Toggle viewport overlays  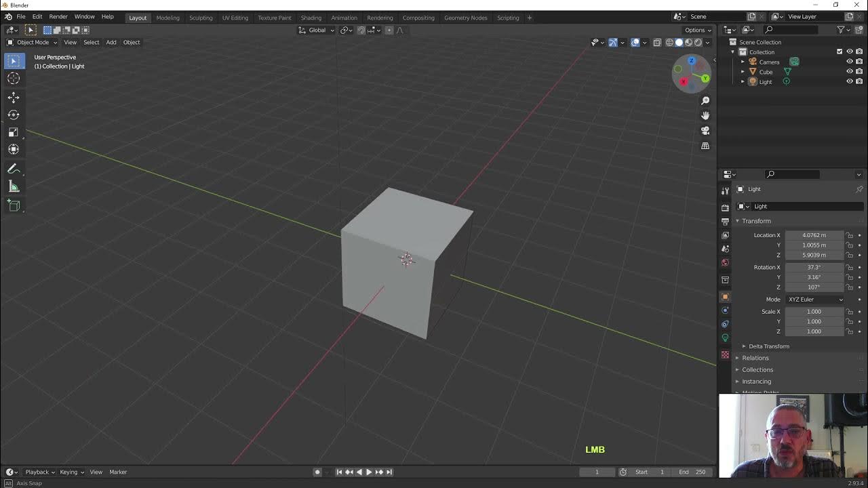coord(635,42)
